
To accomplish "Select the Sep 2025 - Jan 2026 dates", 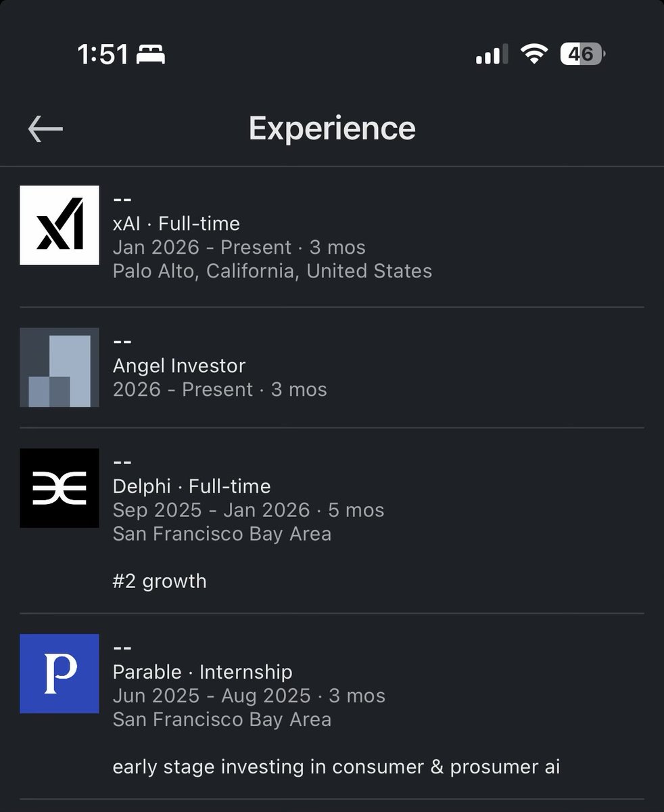I will point(212,510).
